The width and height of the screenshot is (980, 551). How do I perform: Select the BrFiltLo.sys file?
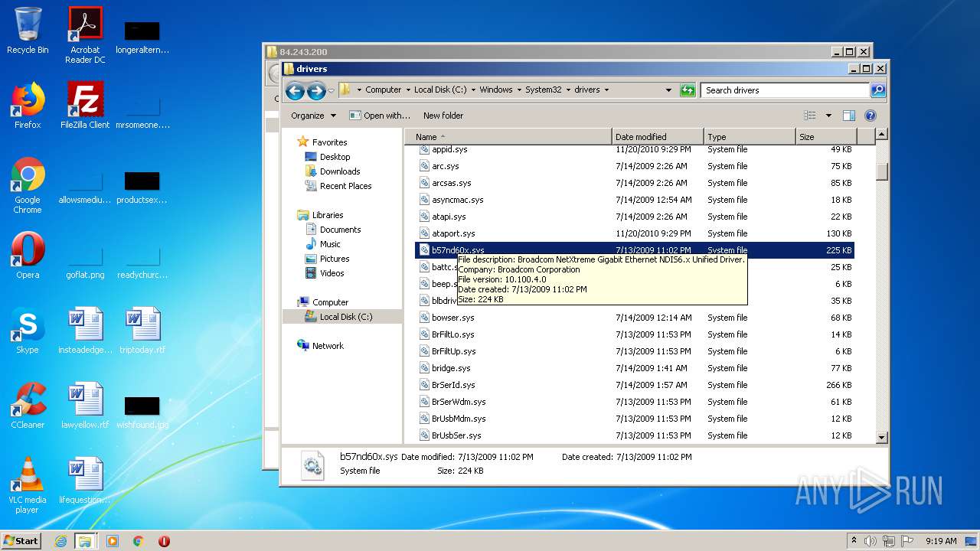pyautogui.click(x=452, y=334)
